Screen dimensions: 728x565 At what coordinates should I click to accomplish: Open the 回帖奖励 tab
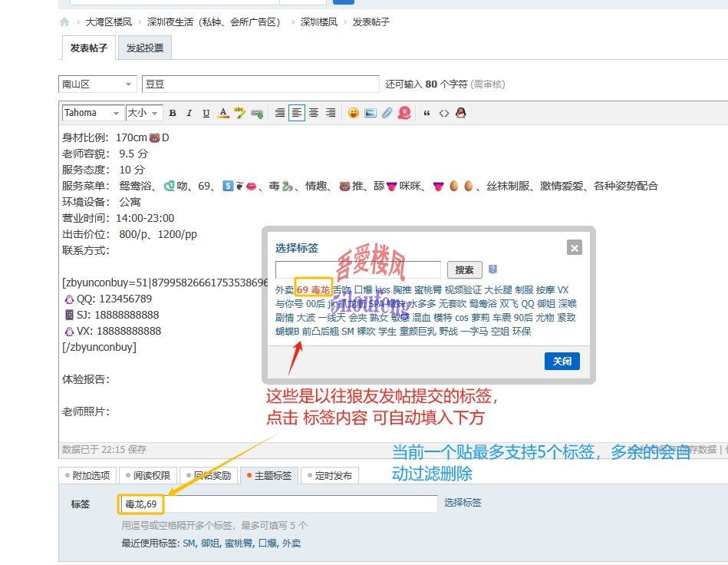pos(209,475)
